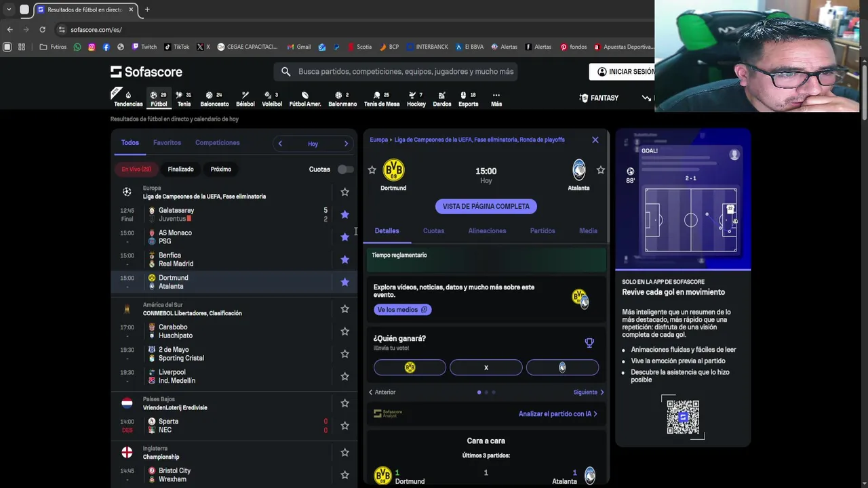The width and height of the screenshot is (868, 488).
Task: Star the VriendenLoterij Eredivisie competition
Action: point(344,403)
